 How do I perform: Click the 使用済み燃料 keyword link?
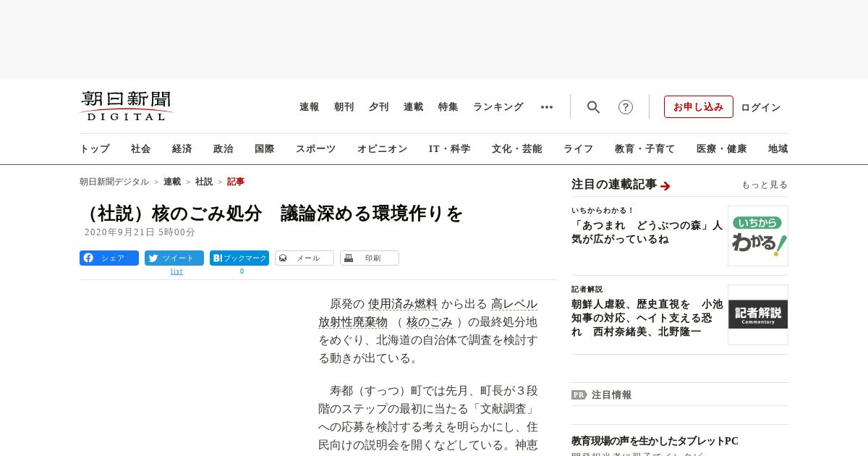click(403, 304)
